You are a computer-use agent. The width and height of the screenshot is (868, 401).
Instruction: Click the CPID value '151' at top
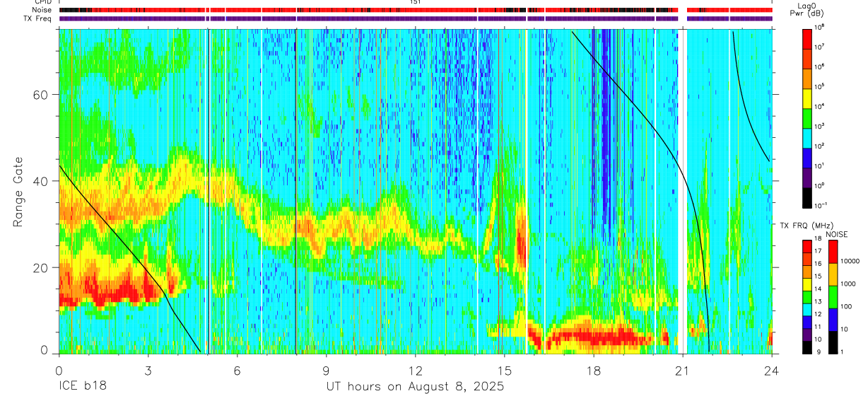[415, 3]
